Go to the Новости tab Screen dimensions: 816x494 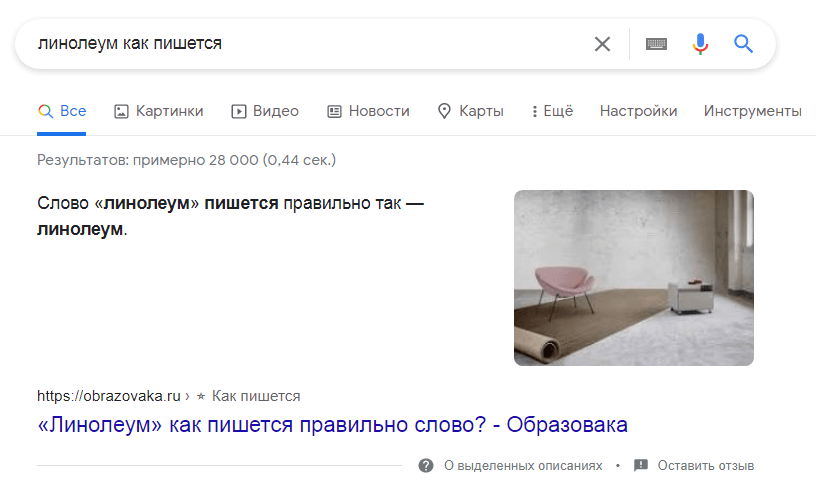(x=368, y=111)
